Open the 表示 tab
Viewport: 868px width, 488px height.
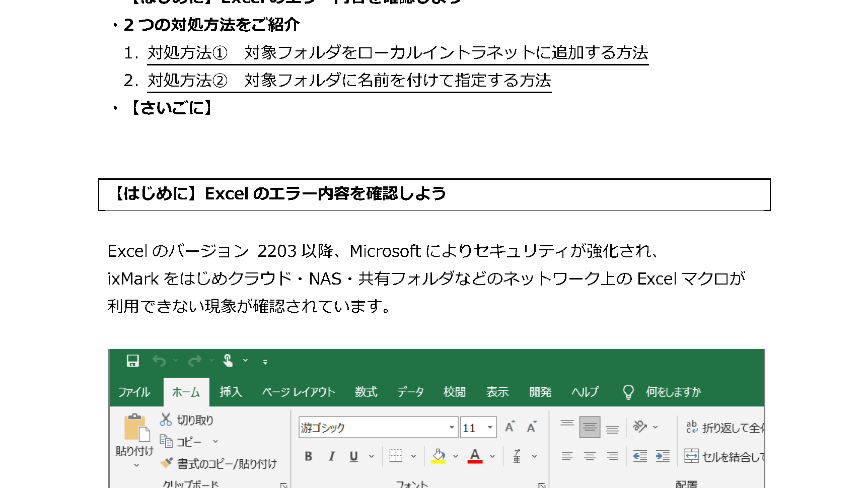[497, 392]
